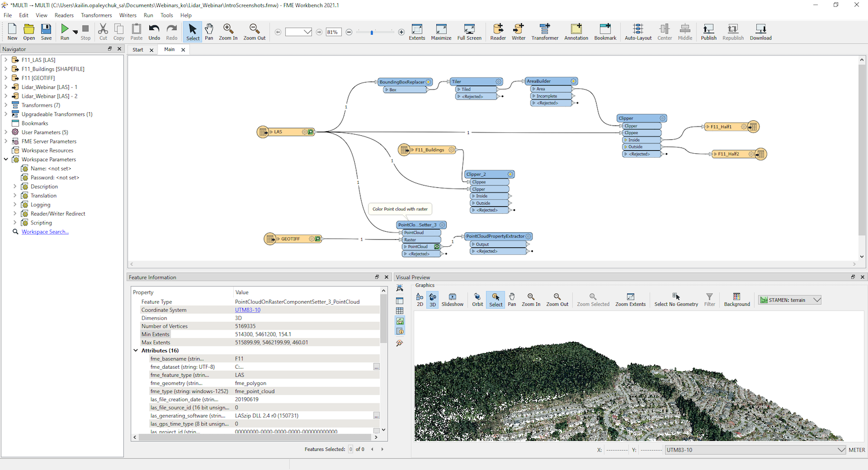Viewport: 868px width, 470px height.
Task: Apply Auto-Layout to the canvas
Action: coord(638,32)
